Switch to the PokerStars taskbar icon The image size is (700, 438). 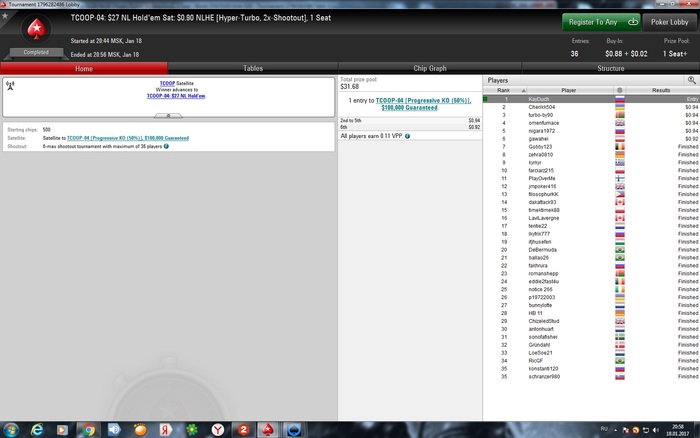point(268,430)
